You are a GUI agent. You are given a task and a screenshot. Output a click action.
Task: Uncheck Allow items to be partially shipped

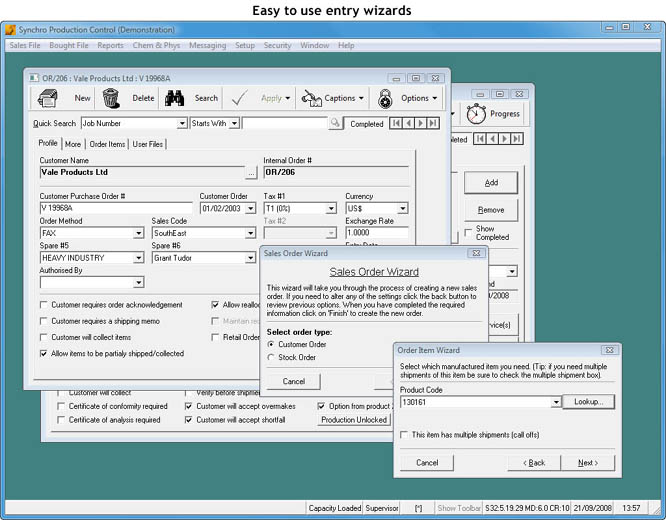point(43,353)
